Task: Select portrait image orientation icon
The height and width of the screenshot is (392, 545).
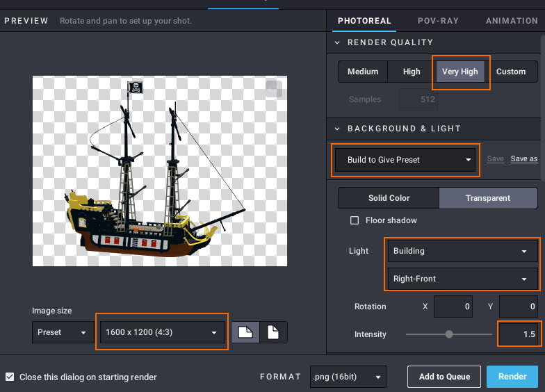Action: click(x=273, y=333)
